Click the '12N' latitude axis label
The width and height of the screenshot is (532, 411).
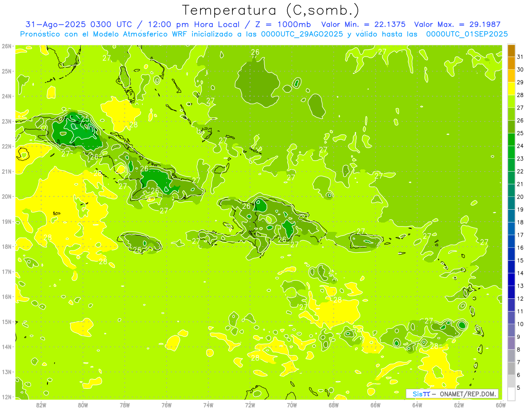click(6, 397)
